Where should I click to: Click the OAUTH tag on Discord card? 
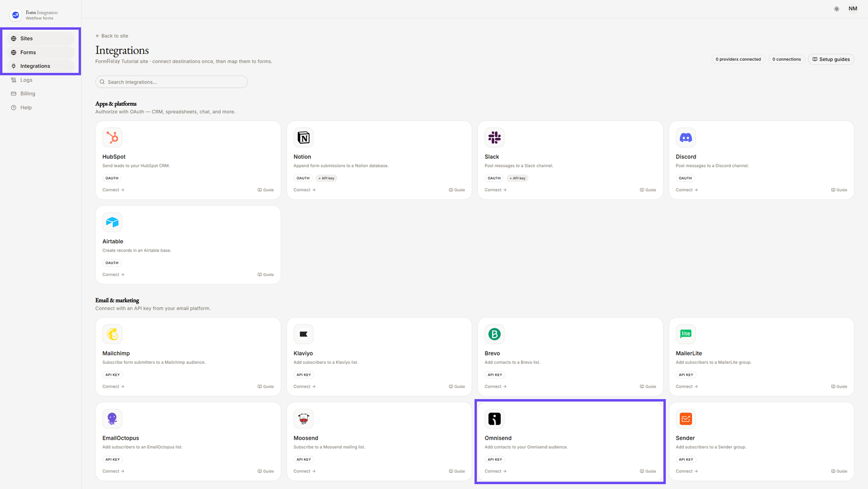coord(685,178)
